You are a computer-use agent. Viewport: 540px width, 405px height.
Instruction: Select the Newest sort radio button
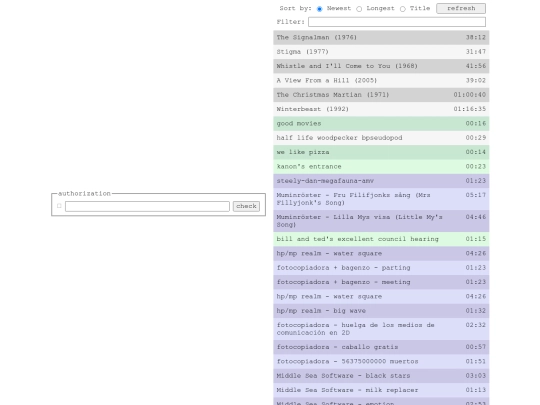pyautogui.click(x=320, y=9)
